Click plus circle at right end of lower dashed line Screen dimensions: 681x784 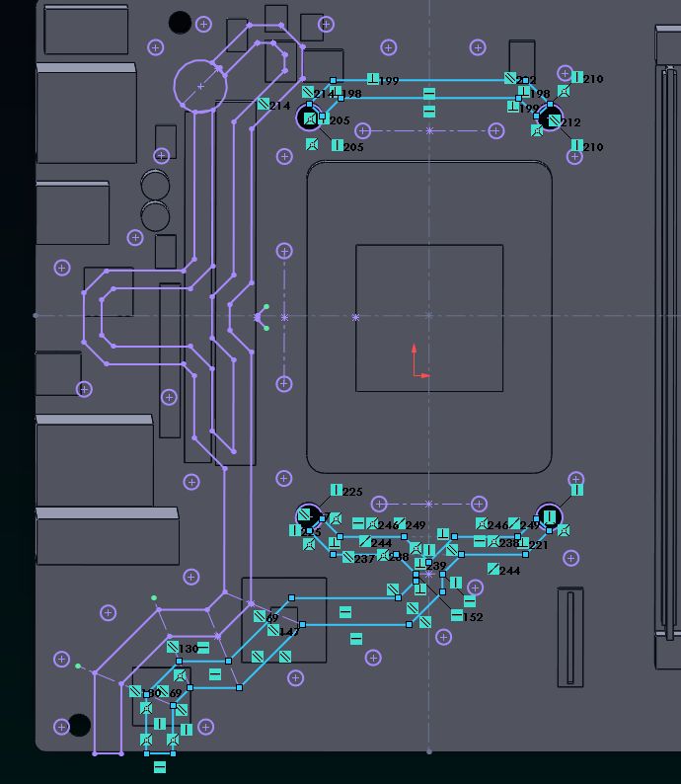479,504
